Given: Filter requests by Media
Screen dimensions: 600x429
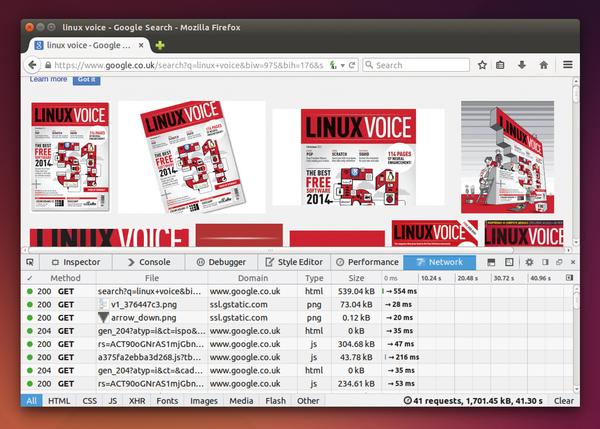Looking at the screenshot, I should 241,401.
